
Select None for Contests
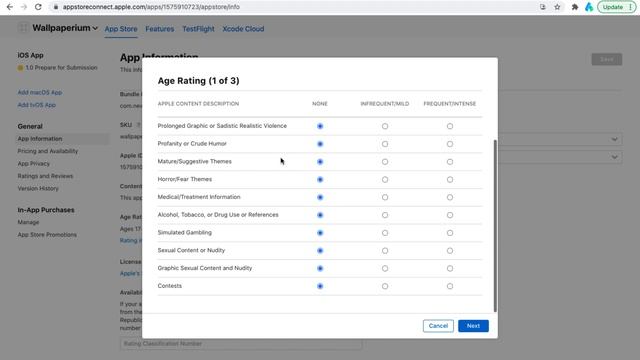pyautogui.click(x=320, y=286)
